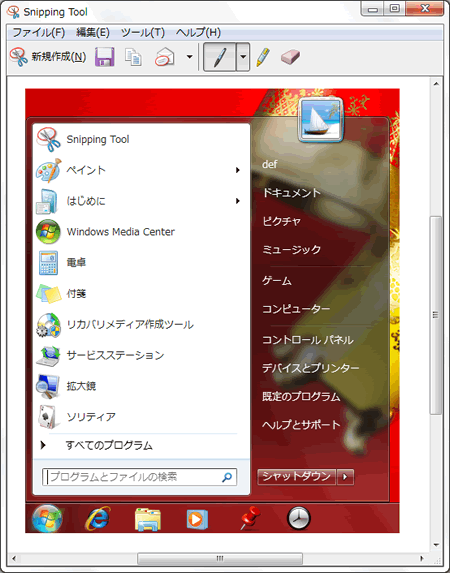Expand the ペイント submenu arrow
The width and height of the screenshot is (450, 573).
tap(238, 170)
